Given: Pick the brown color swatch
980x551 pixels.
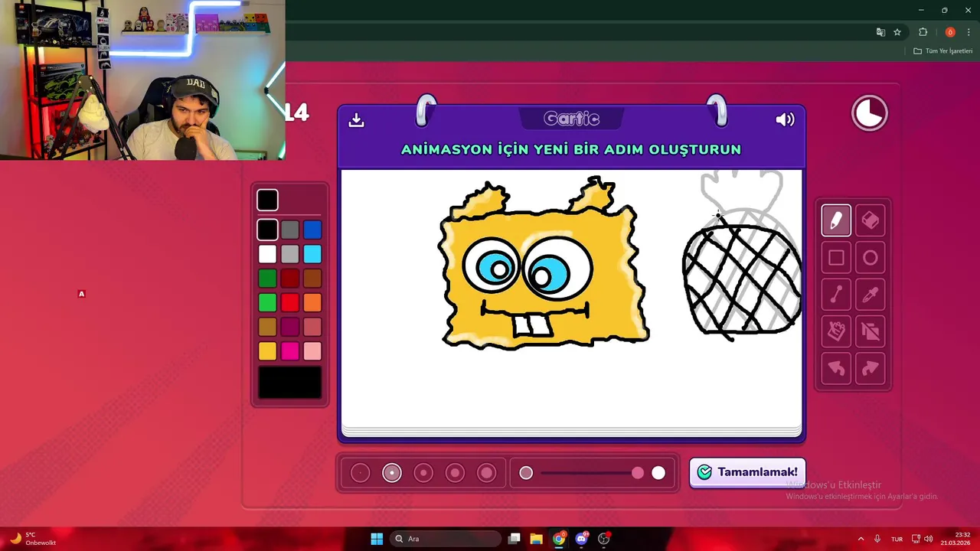Looking at the screenshot, I should (312, 279).
